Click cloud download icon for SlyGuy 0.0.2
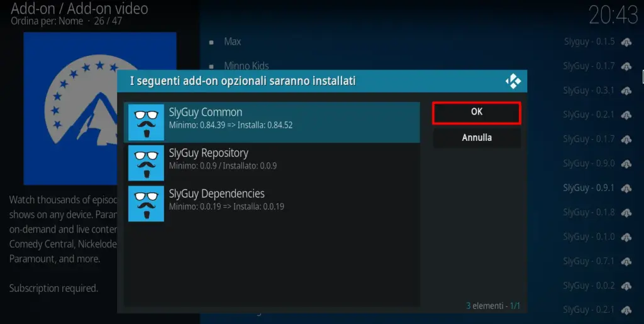Image resolution: width=644 pixels, height=324 pixels. pyautogui.click(x=626, y=286)
